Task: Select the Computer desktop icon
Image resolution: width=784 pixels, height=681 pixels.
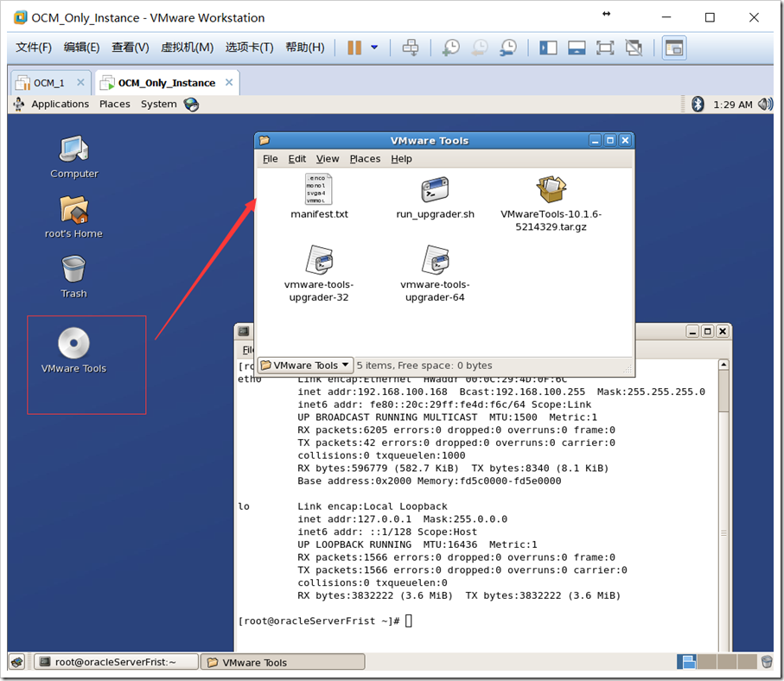Action: coord(74,157)
